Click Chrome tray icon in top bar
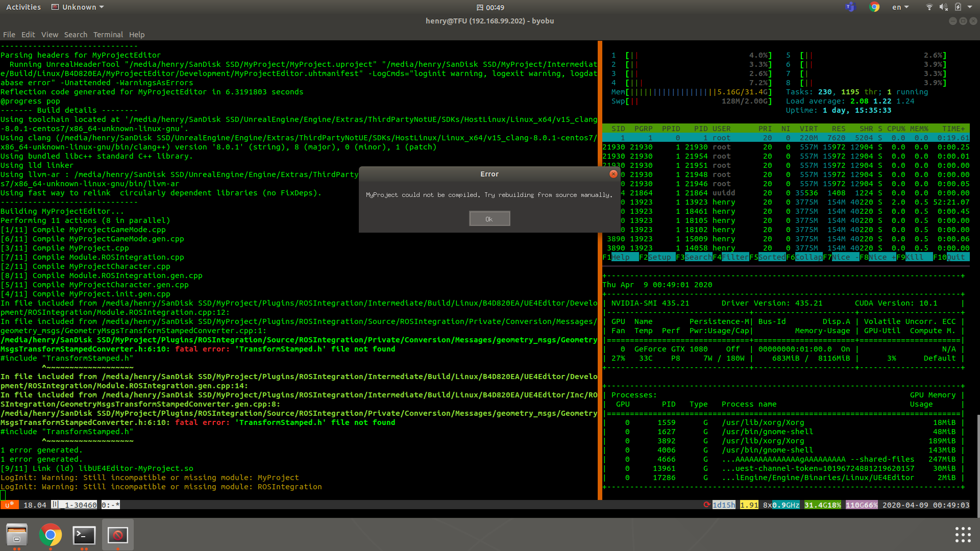 [x=874, y=7]
